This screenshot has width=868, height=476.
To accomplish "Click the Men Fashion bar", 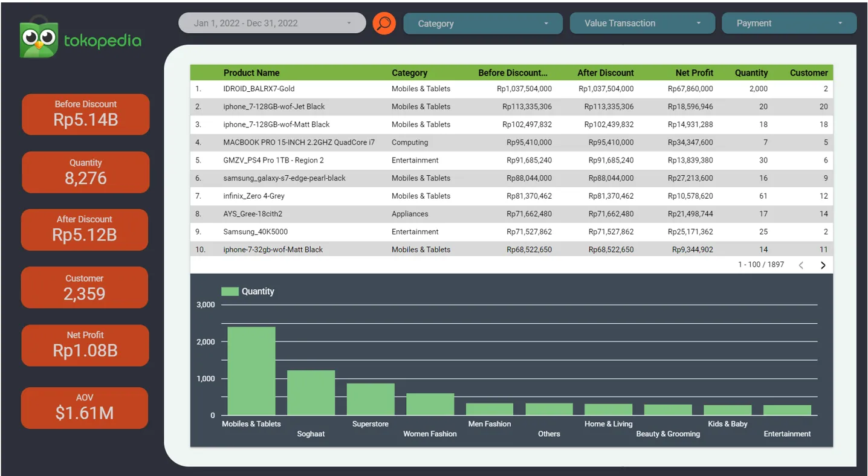I will pos(490,410).
